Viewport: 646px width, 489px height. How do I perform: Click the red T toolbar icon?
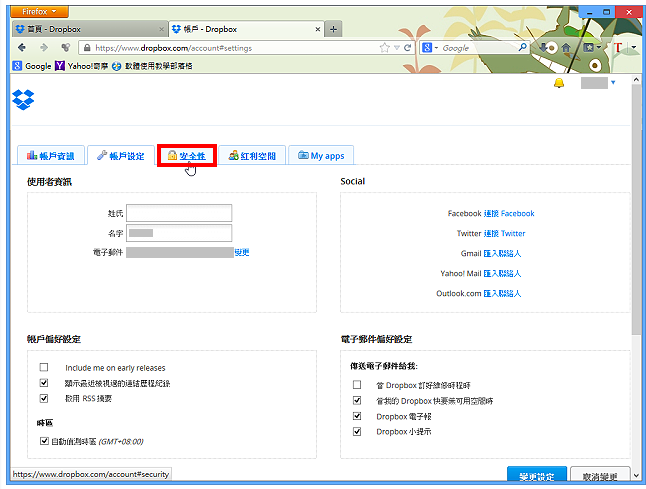618,48
